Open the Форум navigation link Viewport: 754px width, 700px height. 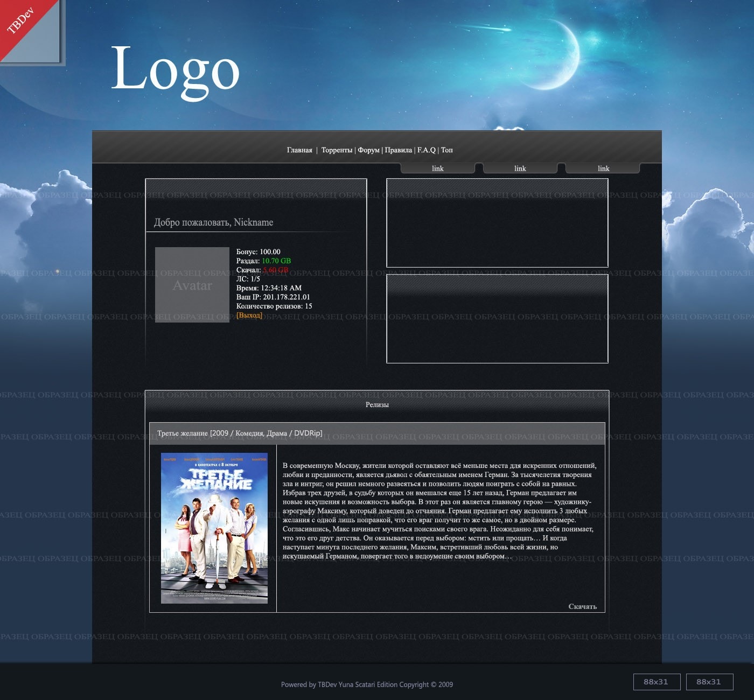[x=368, y=150]
